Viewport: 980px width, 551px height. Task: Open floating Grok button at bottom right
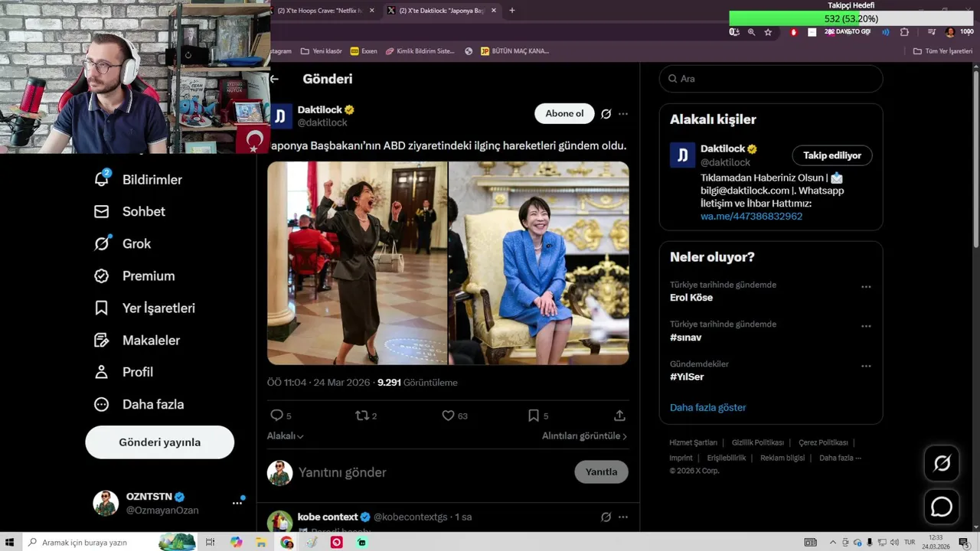point(942,463)
